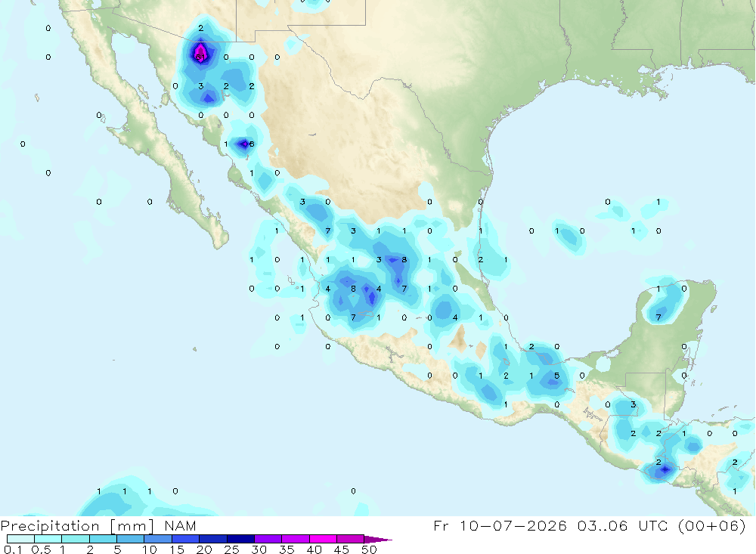Click the '(00+06)' forecast offset text

click(x=711, y=525)
